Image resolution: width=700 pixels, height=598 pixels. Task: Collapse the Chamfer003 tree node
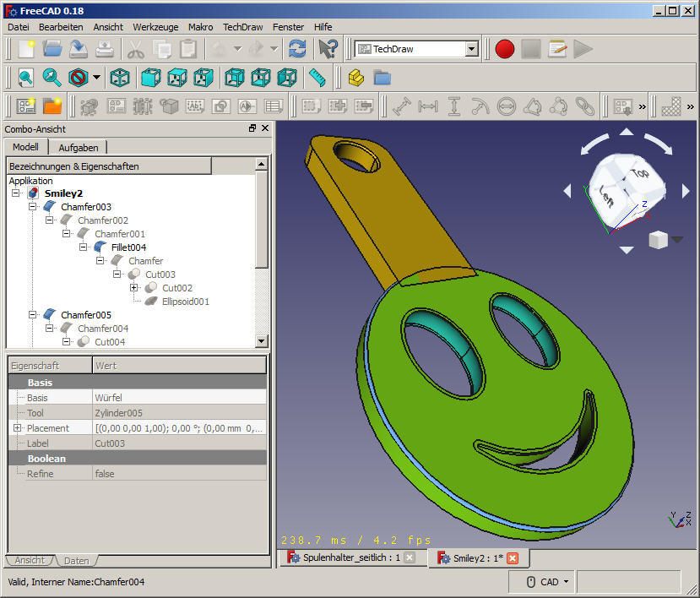(32, 206)
